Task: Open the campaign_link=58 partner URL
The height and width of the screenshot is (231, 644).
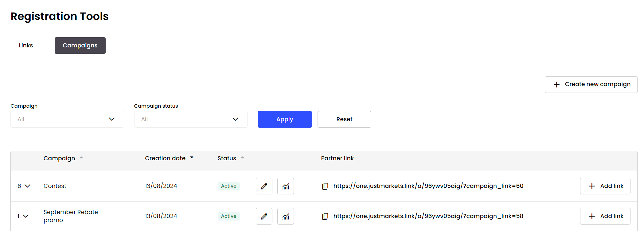Action: 428,216
